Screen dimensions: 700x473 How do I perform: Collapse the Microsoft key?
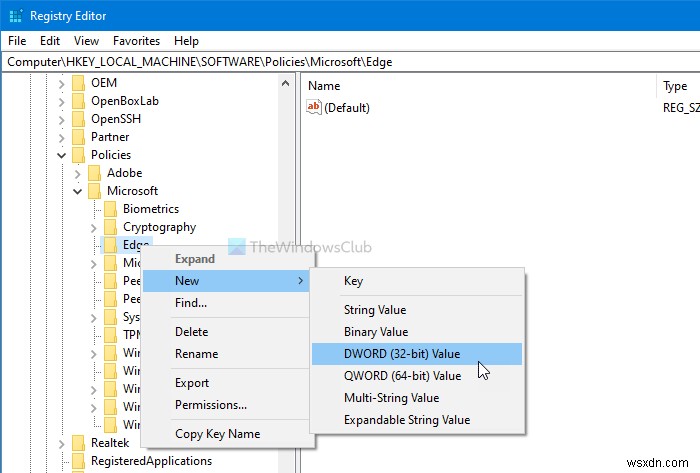pyautogui.click(x=78, y=191)
